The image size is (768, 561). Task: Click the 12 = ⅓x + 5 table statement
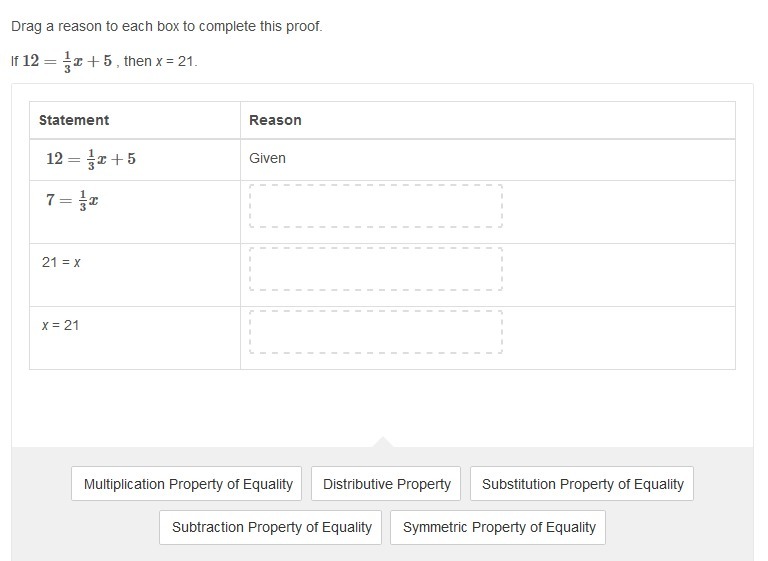[91, 159]
